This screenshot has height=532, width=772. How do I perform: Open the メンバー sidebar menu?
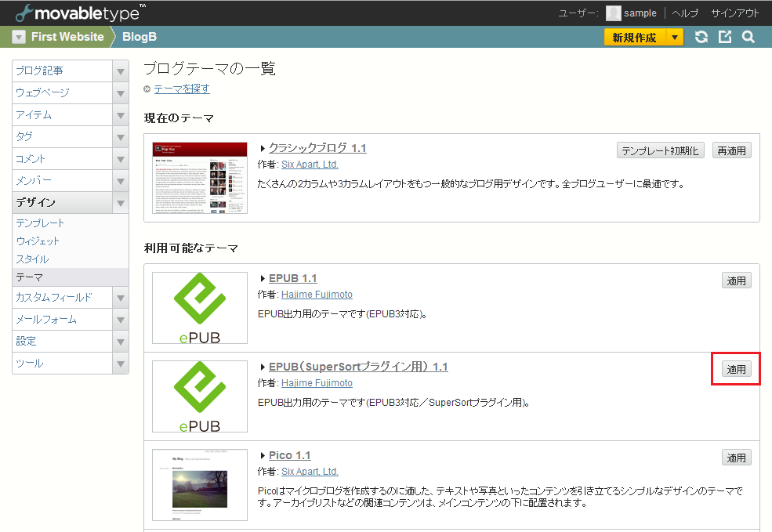click(x=63, y=180)
